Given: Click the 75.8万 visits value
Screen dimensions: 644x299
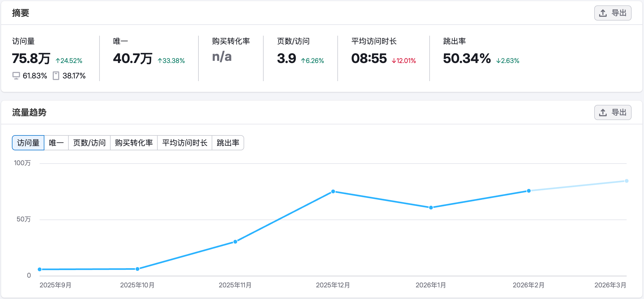Looking at the screenshot, I should (31, 58).
